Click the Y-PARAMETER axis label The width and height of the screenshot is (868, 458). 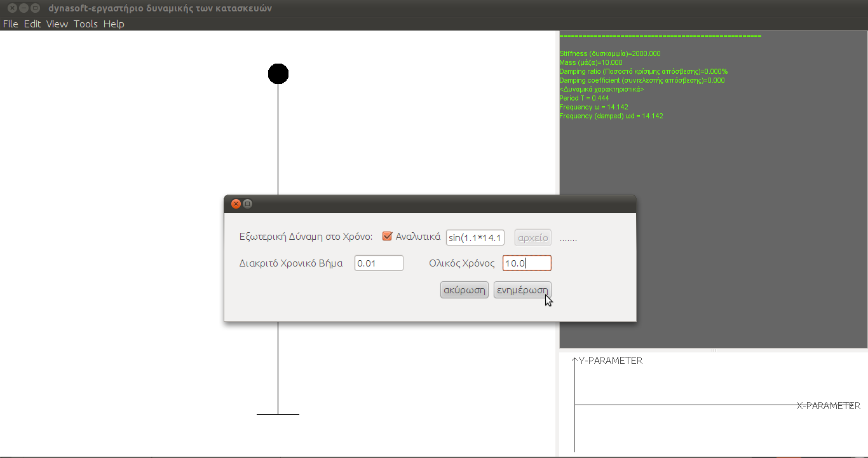(611, 361)
